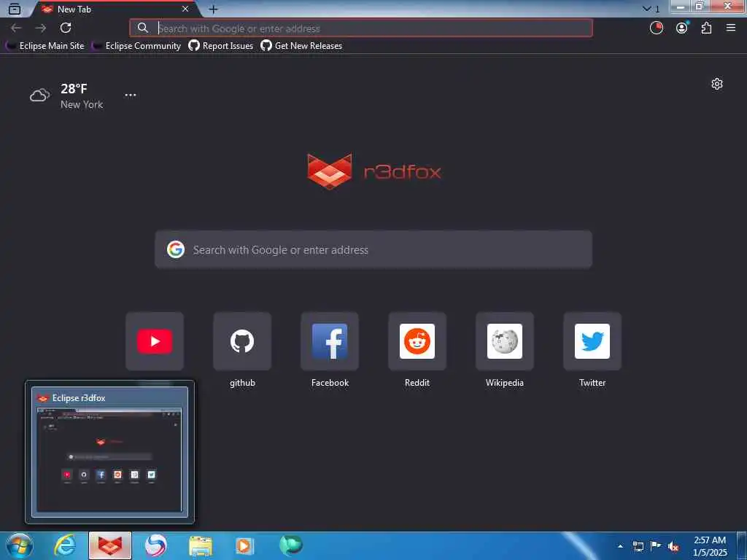Open the red circular toolbar extension icon

(x=657, y=28)
